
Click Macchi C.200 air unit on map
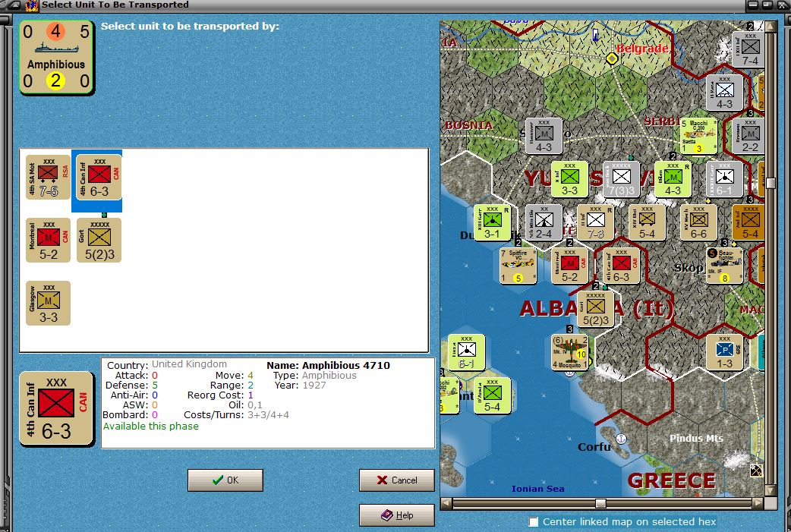(x=698, y=136)
